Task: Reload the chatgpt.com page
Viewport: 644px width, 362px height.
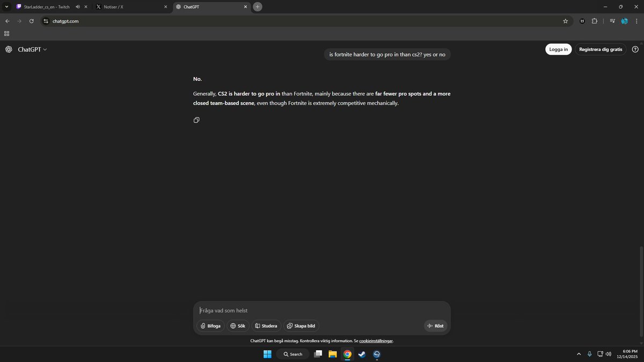Action: pos(31,21)
